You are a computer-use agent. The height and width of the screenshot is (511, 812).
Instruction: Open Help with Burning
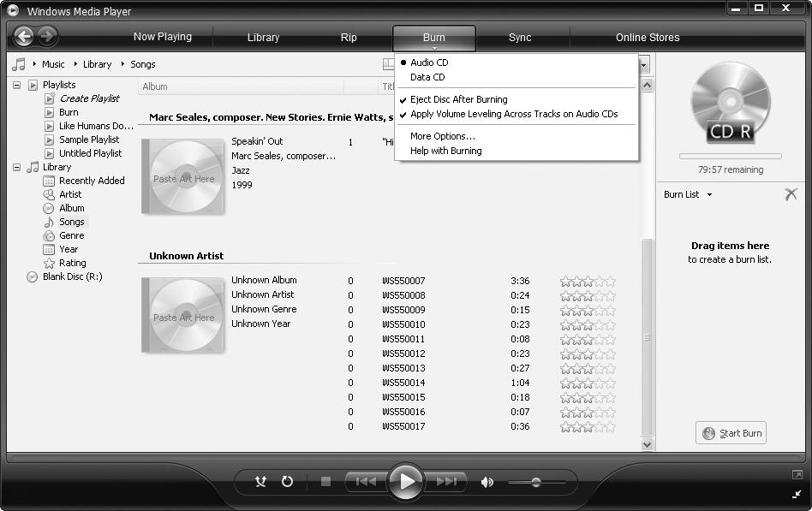[x=446, y=151]
